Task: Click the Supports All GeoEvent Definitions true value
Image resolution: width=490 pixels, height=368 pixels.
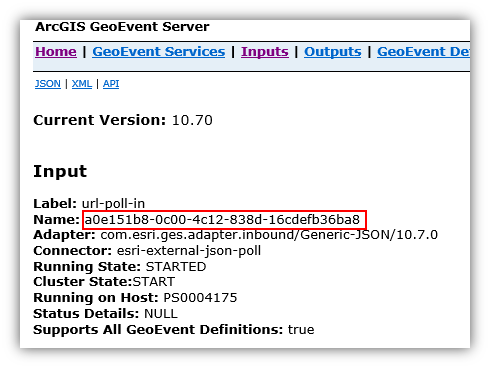Action: pyautogui.click(x=301, y=330)
